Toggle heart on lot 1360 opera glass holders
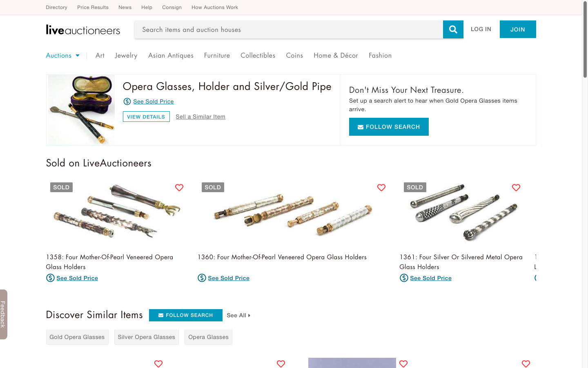The image size is (588, 368). pos(381,188)
